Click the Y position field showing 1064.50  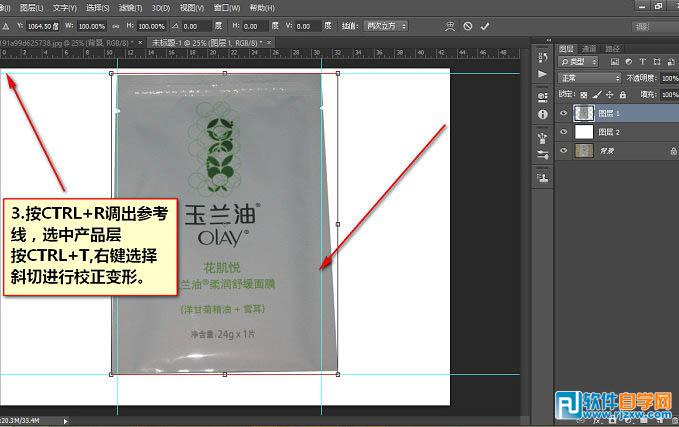point(43,26)
